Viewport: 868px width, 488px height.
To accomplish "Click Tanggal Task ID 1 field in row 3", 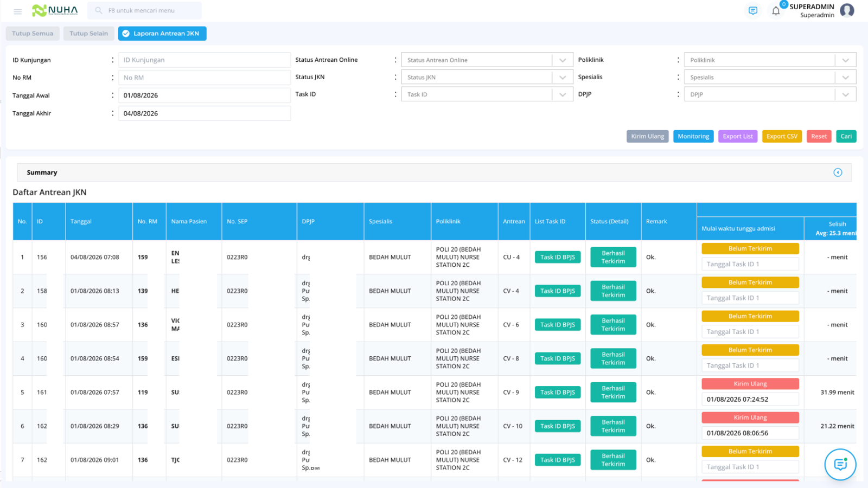I will click(750, 332).
